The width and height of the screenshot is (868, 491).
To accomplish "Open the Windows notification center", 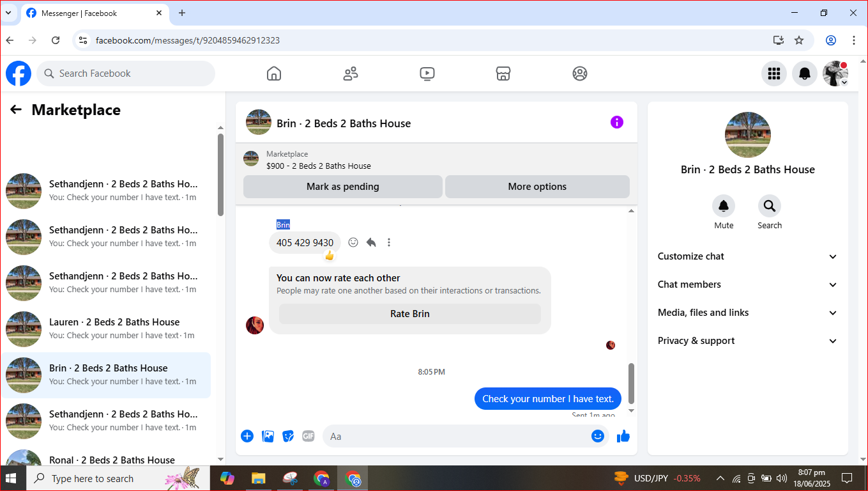I will [847, 478].
